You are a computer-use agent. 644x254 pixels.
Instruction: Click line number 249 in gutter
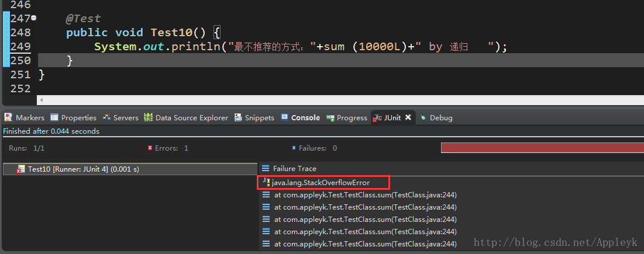click(20, 46)
